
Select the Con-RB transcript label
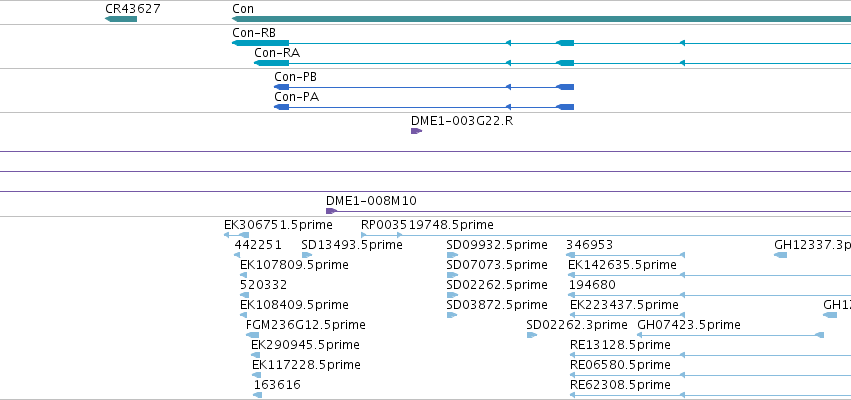tap(254, 33)
